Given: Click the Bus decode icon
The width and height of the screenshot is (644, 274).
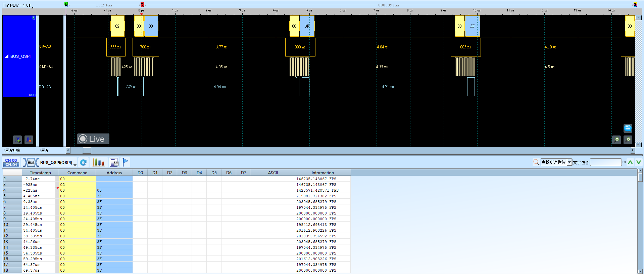Looking at the screenshot, I should pos(31,163).
